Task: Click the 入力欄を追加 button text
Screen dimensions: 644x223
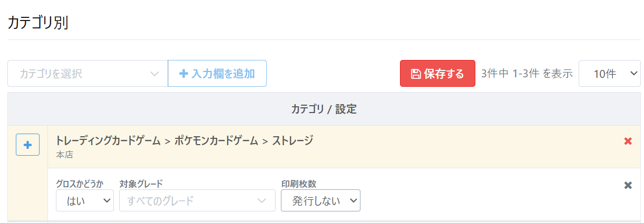Action: (223, 74)
